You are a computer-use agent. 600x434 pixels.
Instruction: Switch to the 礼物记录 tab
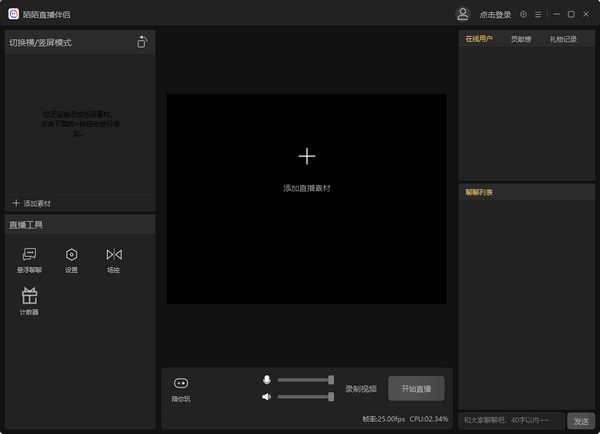(563, 39)
